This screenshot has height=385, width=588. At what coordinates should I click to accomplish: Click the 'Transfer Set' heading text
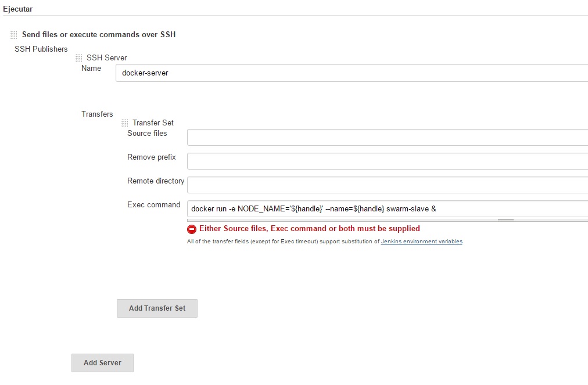[153, 123]
